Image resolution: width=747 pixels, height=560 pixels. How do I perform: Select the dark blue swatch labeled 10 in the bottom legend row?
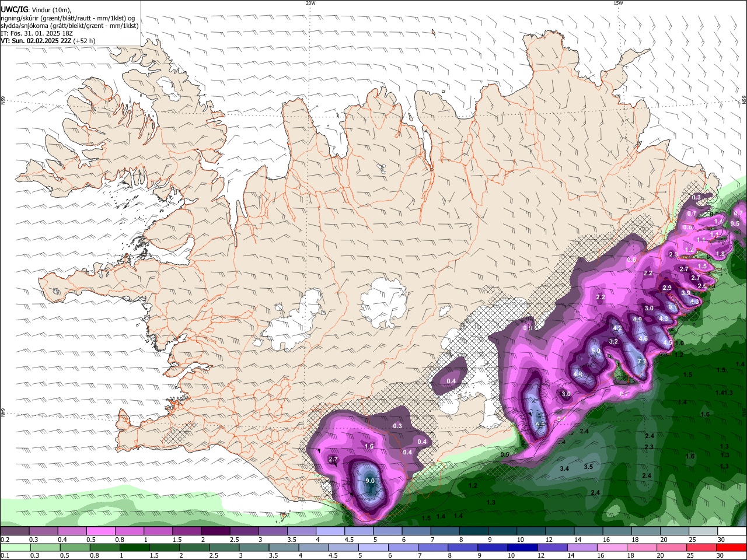tap(522, 548)
